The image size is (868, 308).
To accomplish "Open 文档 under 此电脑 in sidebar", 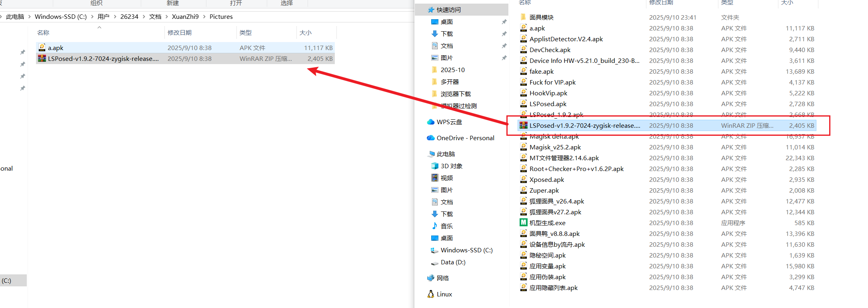I will tap(447, 202).
